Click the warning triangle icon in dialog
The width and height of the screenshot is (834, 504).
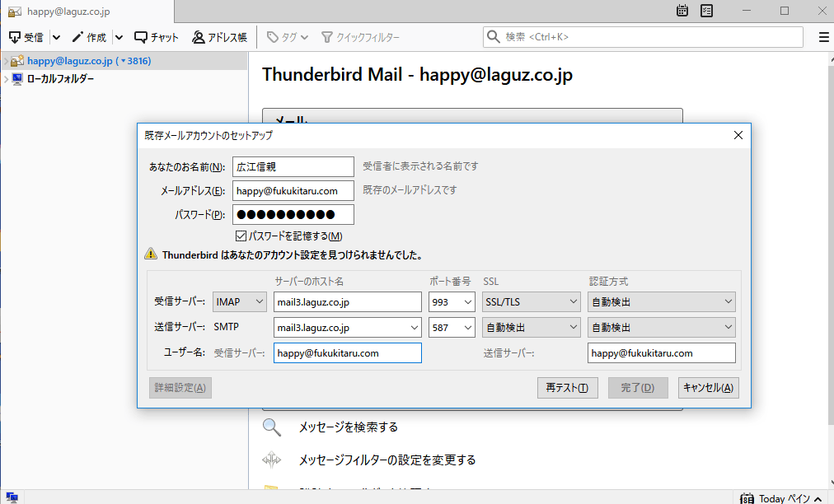[151, 254]
